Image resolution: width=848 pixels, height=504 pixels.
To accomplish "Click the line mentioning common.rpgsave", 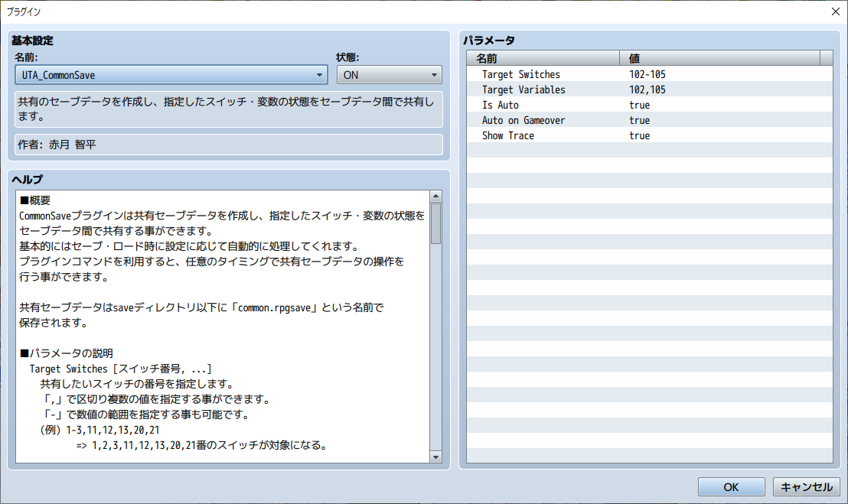I will (x=201, y=307).
